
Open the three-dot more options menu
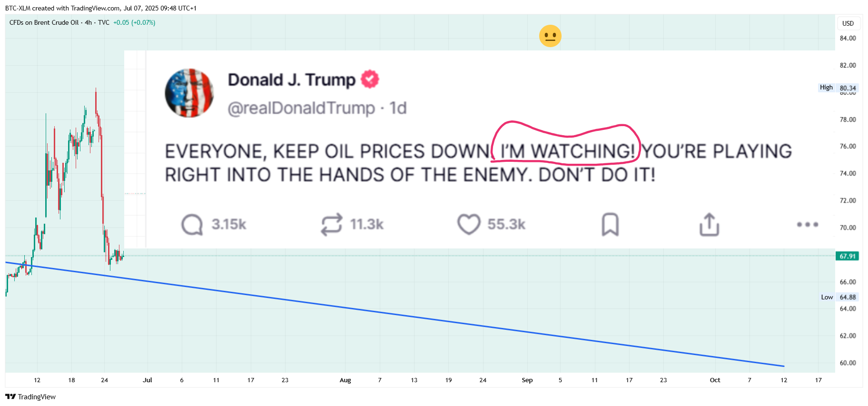[808, 224]
